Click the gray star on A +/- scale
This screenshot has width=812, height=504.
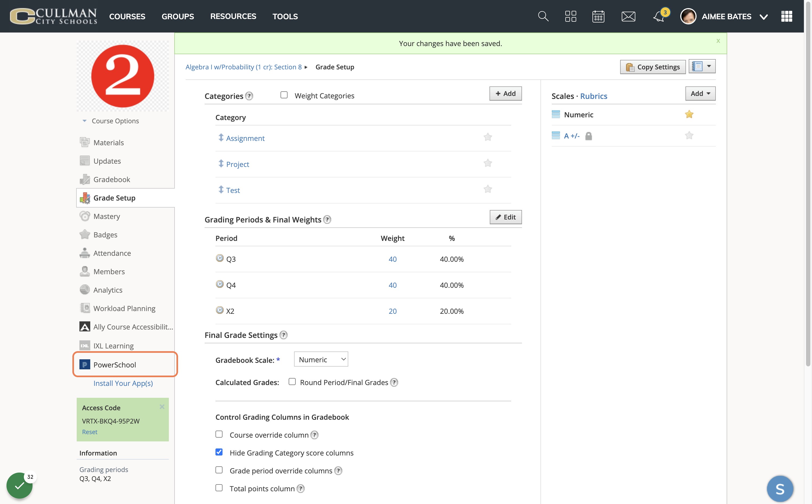click(x=689, y=135)
